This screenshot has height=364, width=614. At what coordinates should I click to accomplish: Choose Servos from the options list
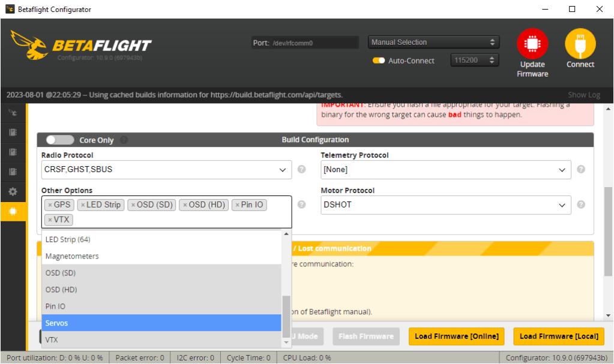coord(161,323)
